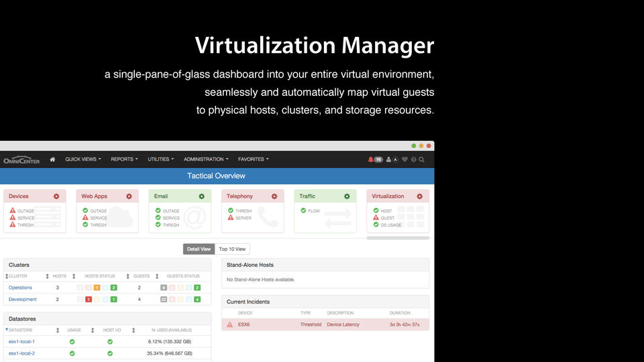Open the Administration dropdown
The height and width of the screenshot is (362, 644).
tap(206, 160)
